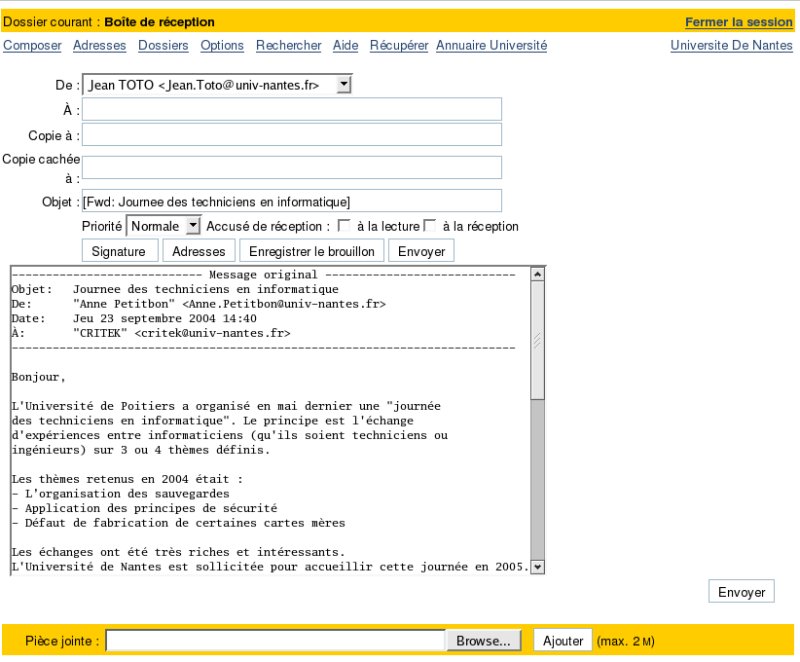This screenshot has width=800, height=662.
Task: Send the message with Envoyer
Action: pos(421,250)
